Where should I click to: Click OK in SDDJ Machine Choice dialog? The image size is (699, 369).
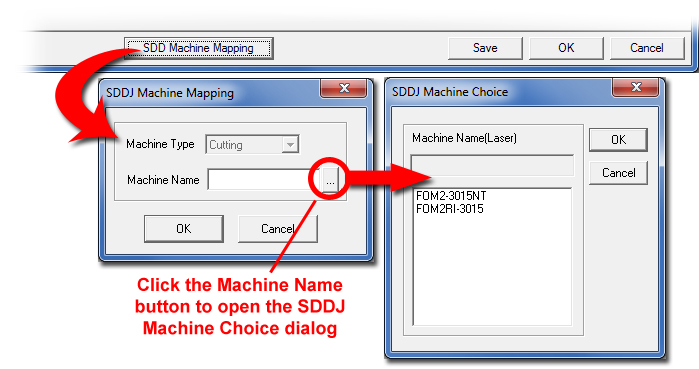point(618,140)
